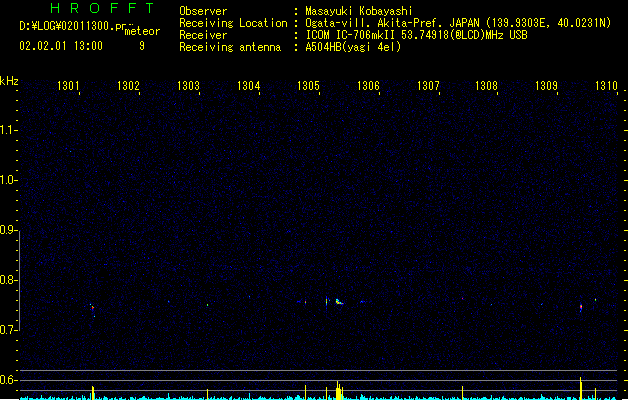Image resolution: width=629 pixels, height=400 pixels.
Task: Click the 1305 time axis label
Action: [308, 85]
